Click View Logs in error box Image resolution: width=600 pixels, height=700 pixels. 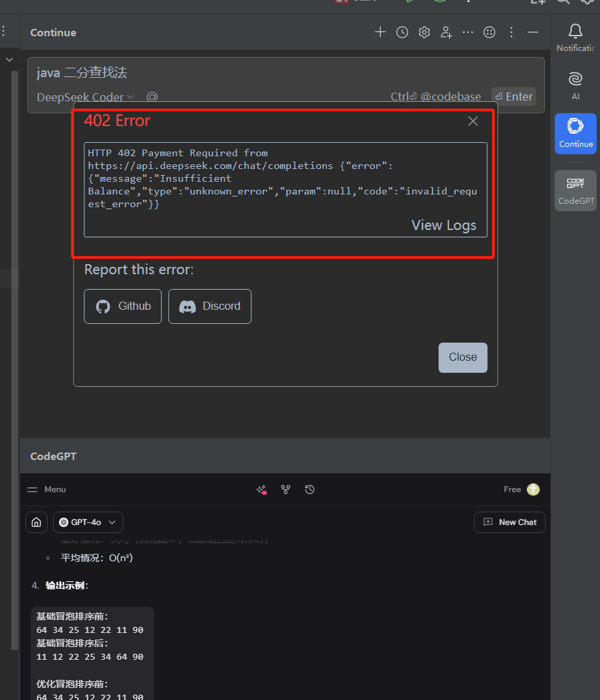[x=444, y=225]
